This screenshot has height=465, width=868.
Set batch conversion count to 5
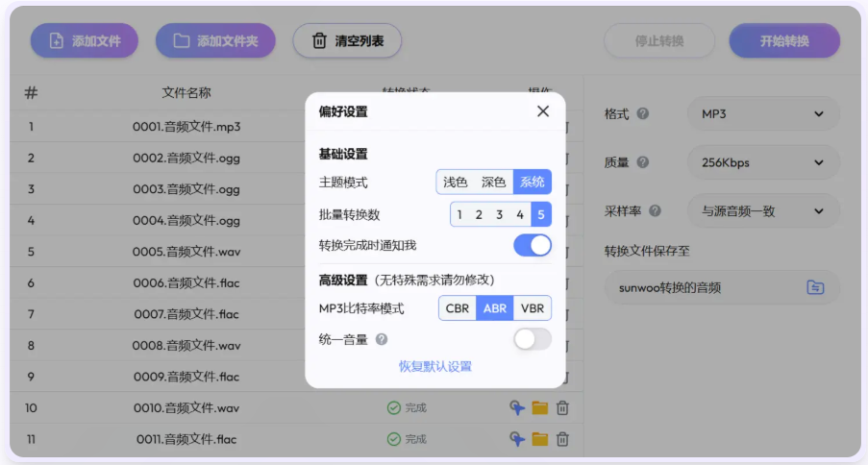pyautogui.click(x=541, y=215)
